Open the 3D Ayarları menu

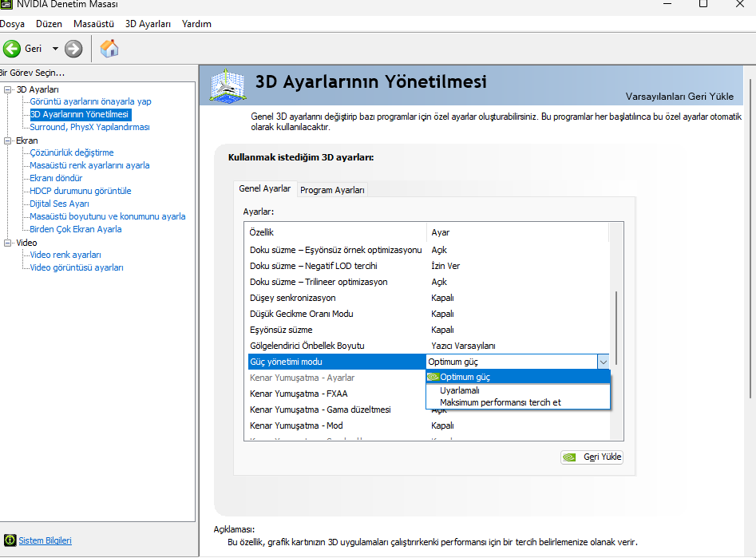tap(148, 24)
